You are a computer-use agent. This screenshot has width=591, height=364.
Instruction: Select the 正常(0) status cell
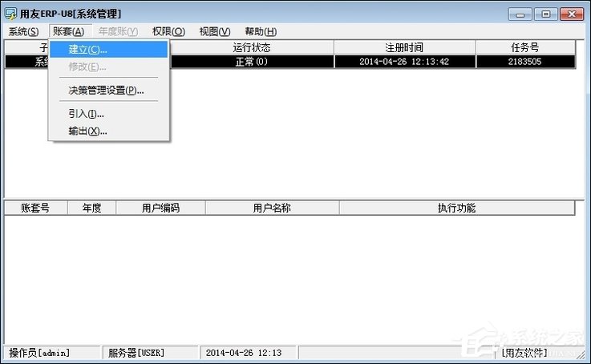(x=252, y=62)
